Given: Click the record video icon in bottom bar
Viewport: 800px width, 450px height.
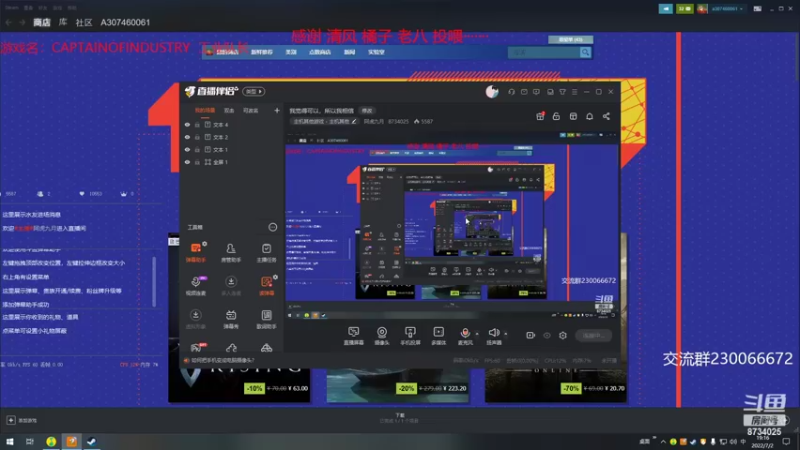Looking at the screenshot, I should [531, 335].
